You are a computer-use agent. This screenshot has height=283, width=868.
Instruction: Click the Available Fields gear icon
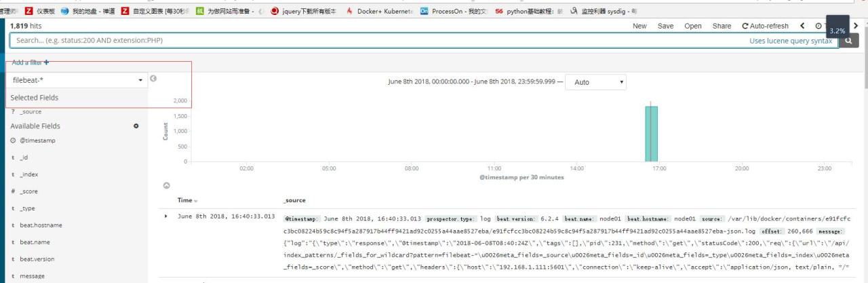coord(136,126)
